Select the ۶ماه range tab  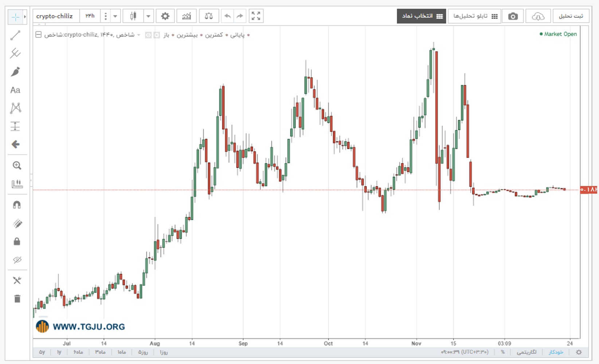[78, 352]
